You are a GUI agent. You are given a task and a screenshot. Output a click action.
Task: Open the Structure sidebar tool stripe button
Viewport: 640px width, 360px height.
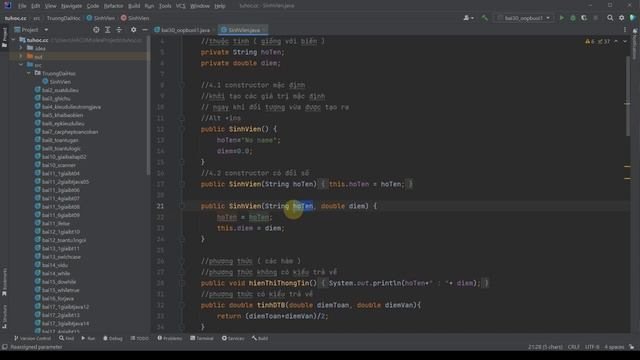(x=4, y=316)
